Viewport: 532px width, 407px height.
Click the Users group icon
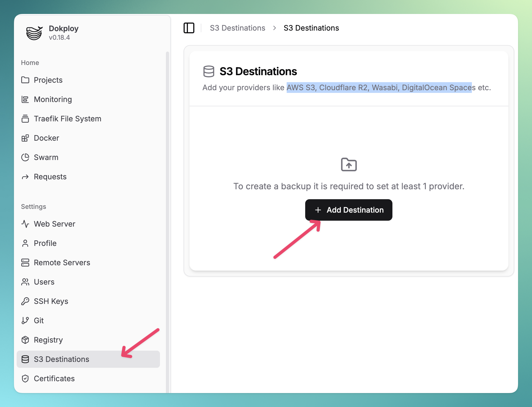25,282
